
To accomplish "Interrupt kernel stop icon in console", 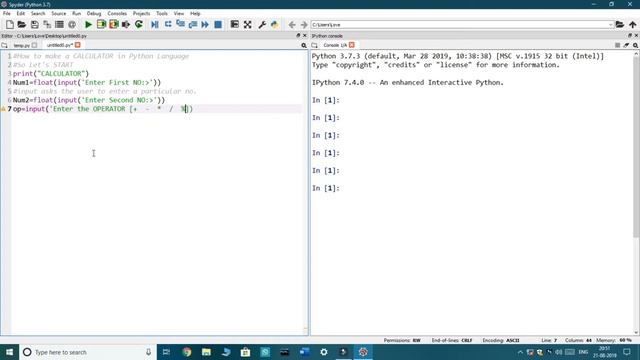I will point(618,45).
